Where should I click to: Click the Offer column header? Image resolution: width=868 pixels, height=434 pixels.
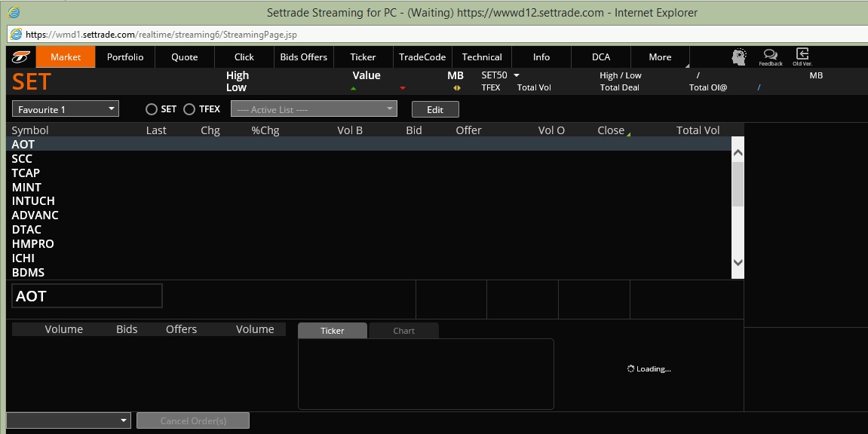[x=468, y=130]
